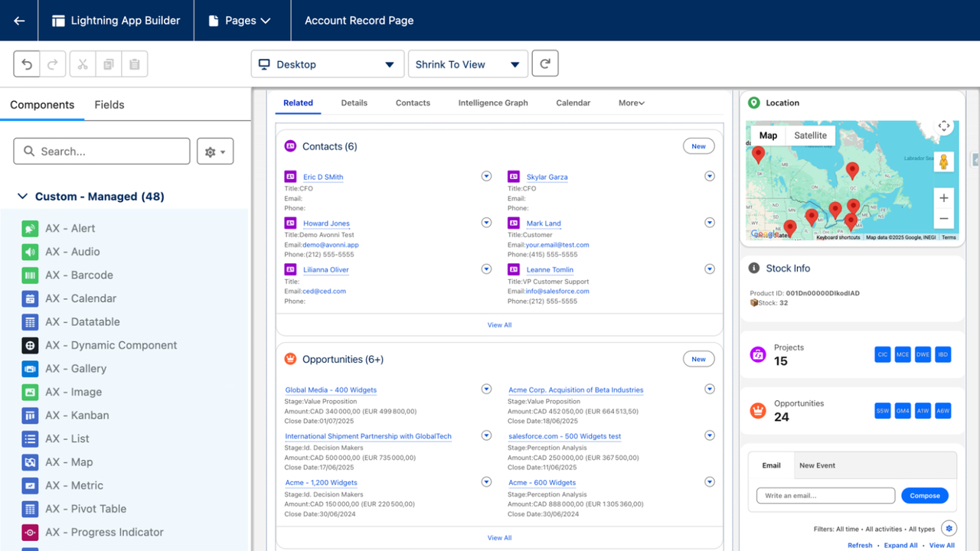Click the activity filter settings gear

[x=949, y=528]
